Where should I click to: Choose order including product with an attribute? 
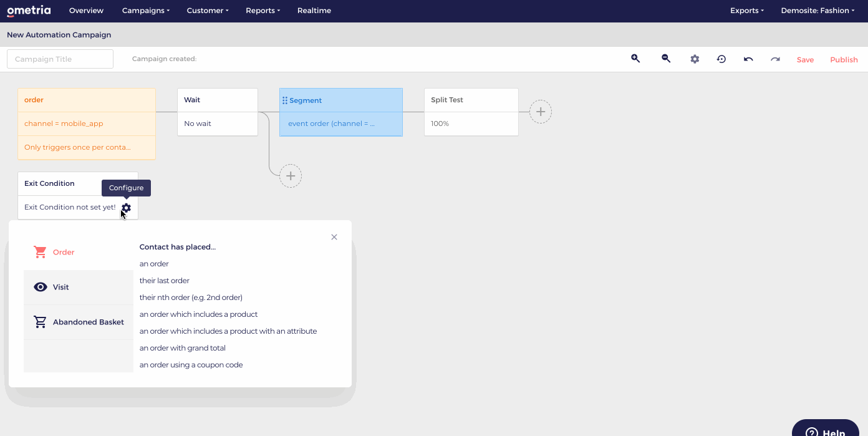(228, 331)
